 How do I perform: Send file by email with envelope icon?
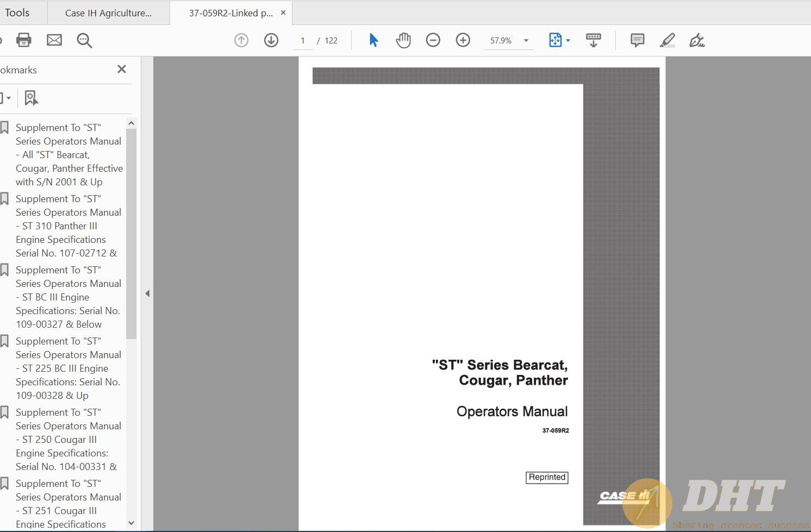(54, 40)
